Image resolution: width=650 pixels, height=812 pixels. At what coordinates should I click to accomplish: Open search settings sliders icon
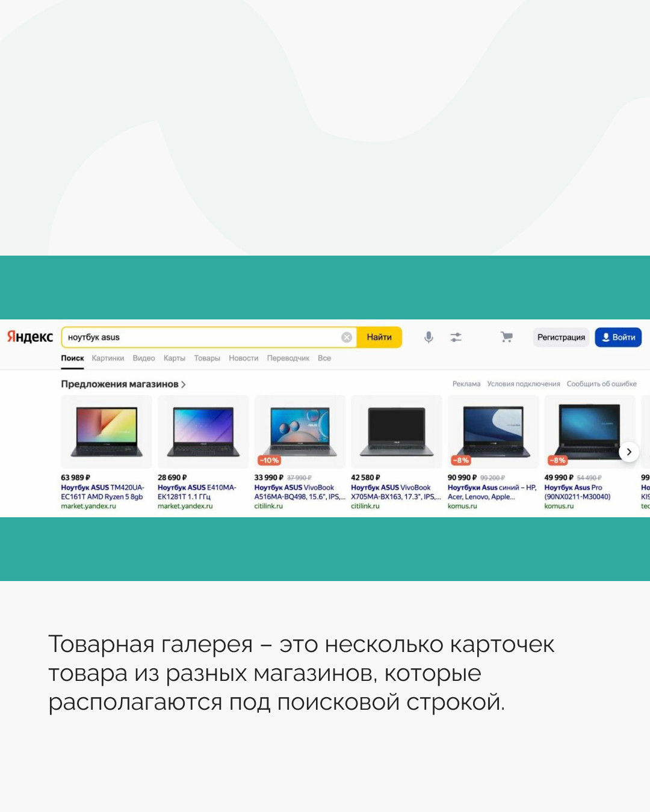456,337
